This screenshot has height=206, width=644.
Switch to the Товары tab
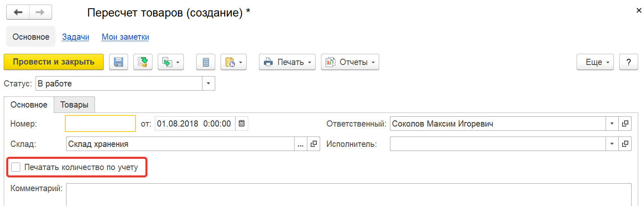click(74, 105)
